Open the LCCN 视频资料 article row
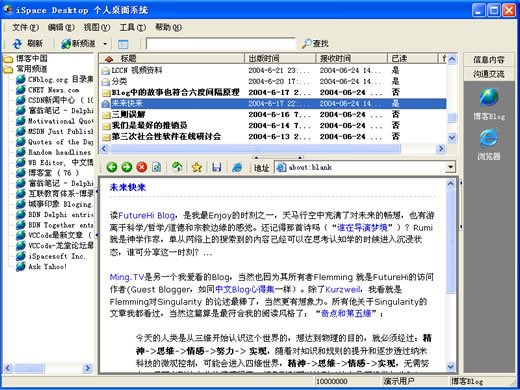The width and height of the screenshot is (520, 390). tap(273, 70)
